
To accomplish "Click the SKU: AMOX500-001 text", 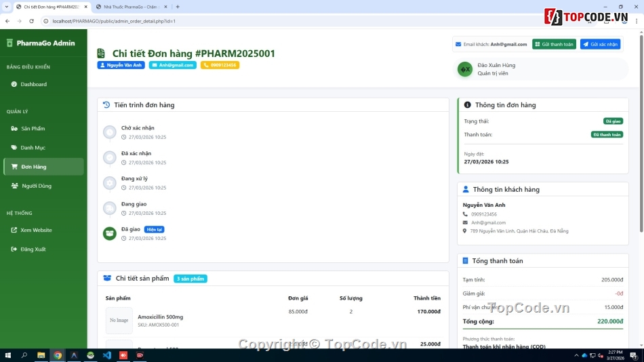I will tap(158, 325).
